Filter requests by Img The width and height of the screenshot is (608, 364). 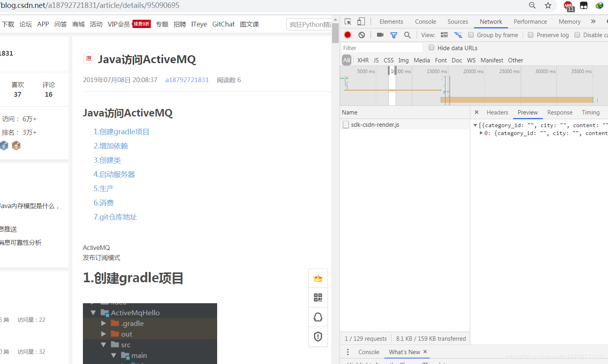403,60
